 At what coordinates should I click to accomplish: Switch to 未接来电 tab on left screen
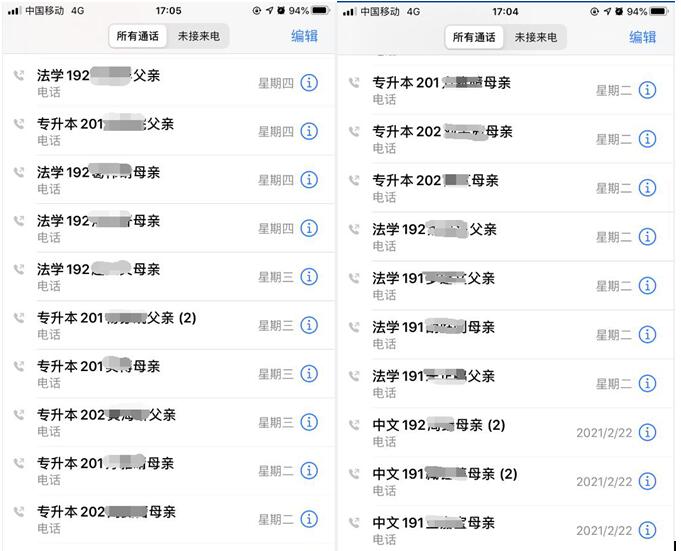(x=198, y=36)
